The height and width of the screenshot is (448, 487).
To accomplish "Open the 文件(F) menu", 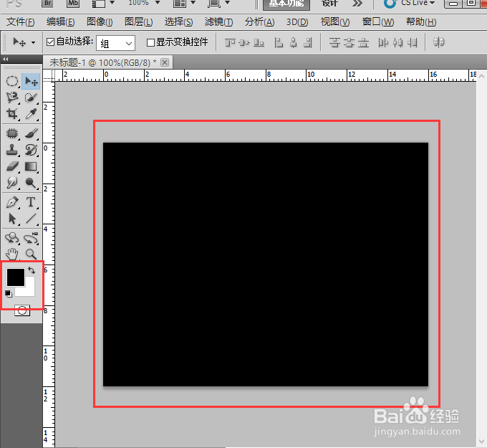I will (x=21, y=22).
